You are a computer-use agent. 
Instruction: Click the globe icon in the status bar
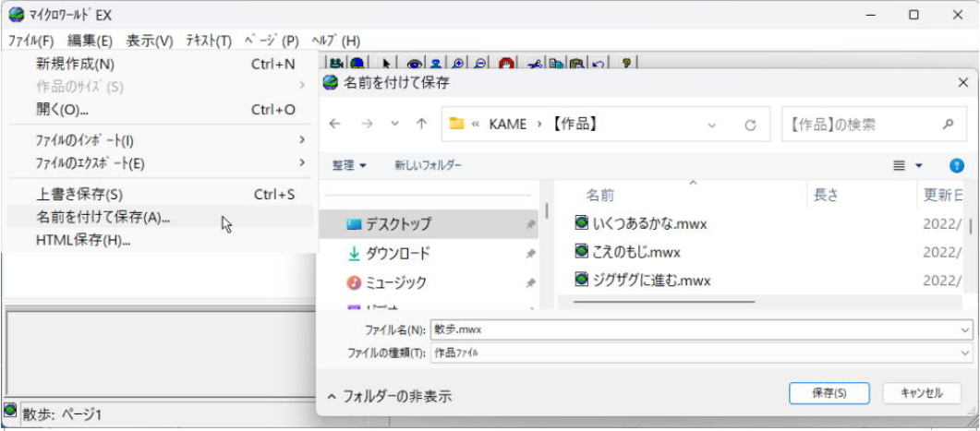pos(11,411)
